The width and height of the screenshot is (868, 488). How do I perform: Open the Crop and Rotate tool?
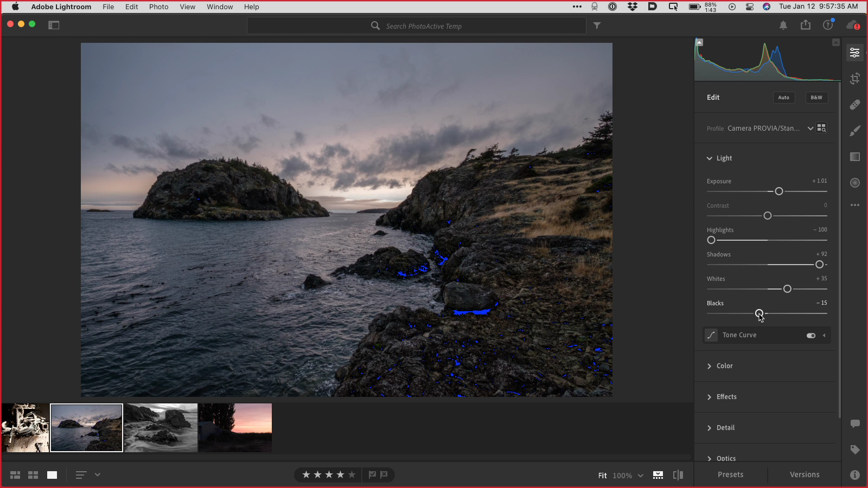(855, 79)
